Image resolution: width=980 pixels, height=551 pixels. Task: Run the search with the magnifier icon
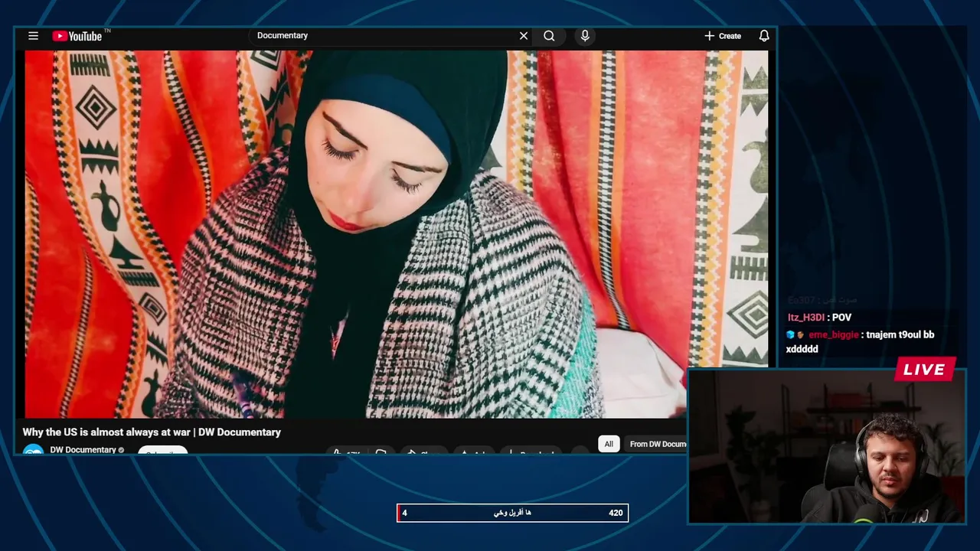549,36
